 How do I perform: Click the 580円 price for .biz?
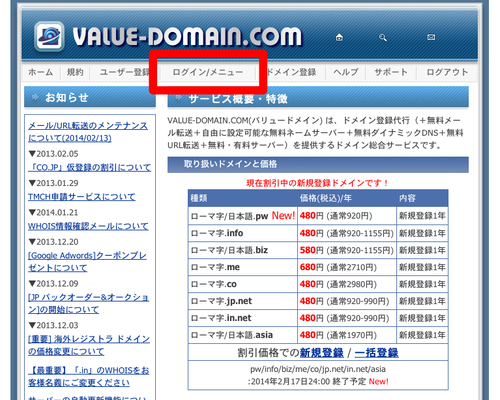coord(311,250)
